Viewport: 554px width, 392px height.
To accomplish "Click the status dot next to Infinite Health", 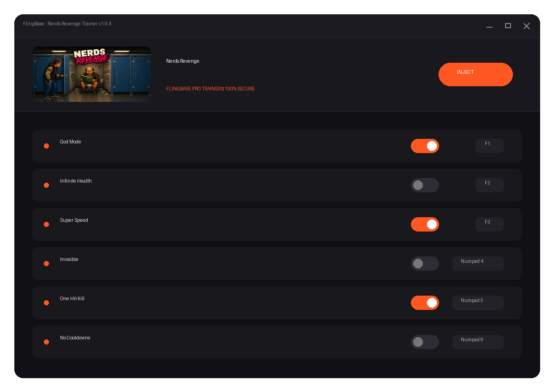I will [x=46, y=185].
